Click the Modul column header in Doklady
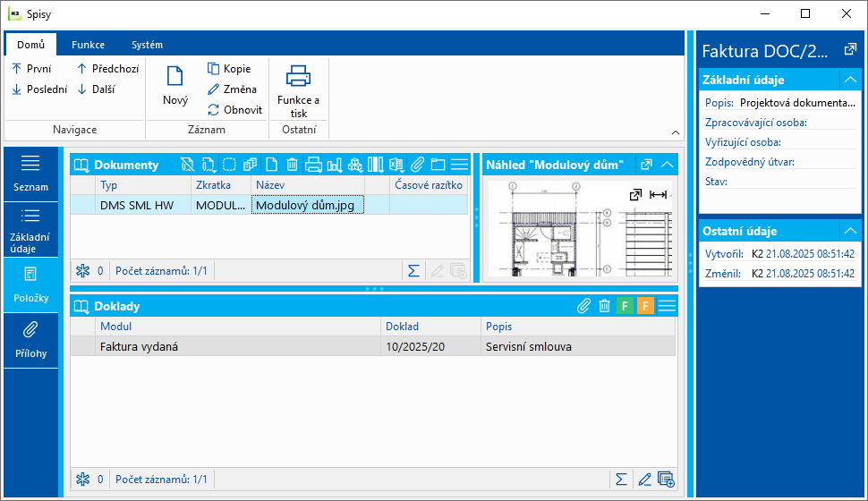This screenshot has height=501, width=868. (x=238, y=327)
